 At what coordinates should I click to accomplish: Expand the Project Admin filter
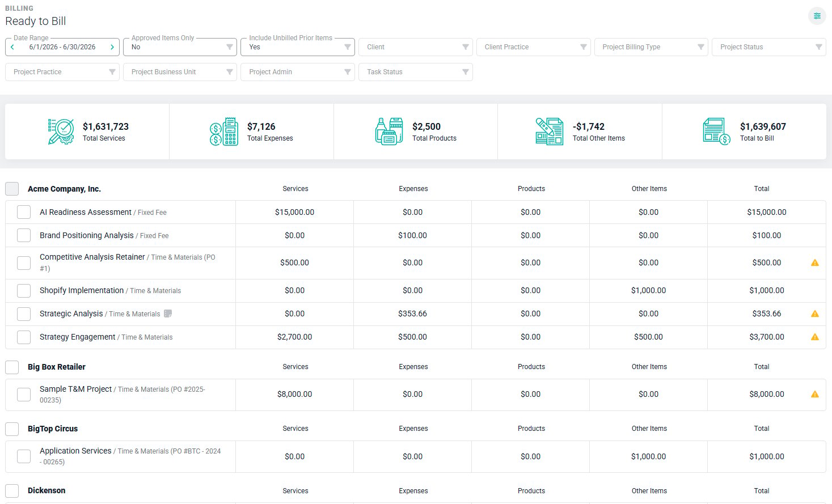coord(298,72)
